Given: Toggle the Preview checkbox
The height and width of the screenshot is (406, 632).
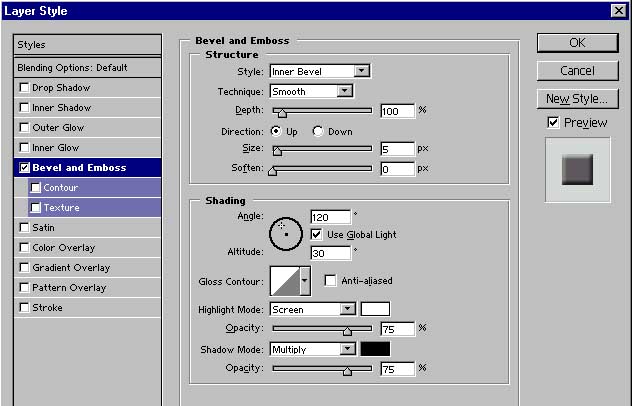Looking at the screenshot, I should click(x=553, y=122).
